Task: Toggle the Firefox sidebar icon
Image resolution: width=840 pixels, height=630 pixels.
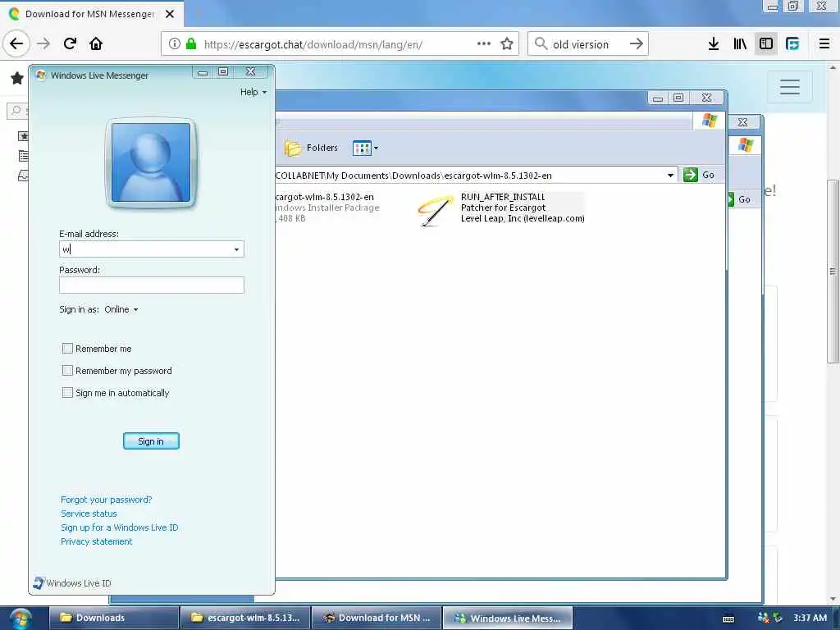Action: 766,44
